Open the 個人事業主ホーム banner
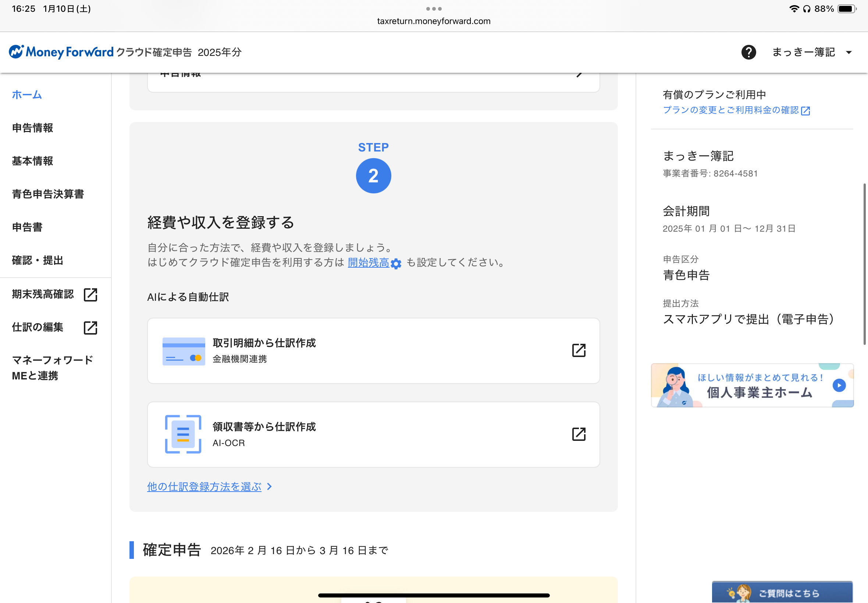Viewport: 868px width, 603px height. coord(752,385)
